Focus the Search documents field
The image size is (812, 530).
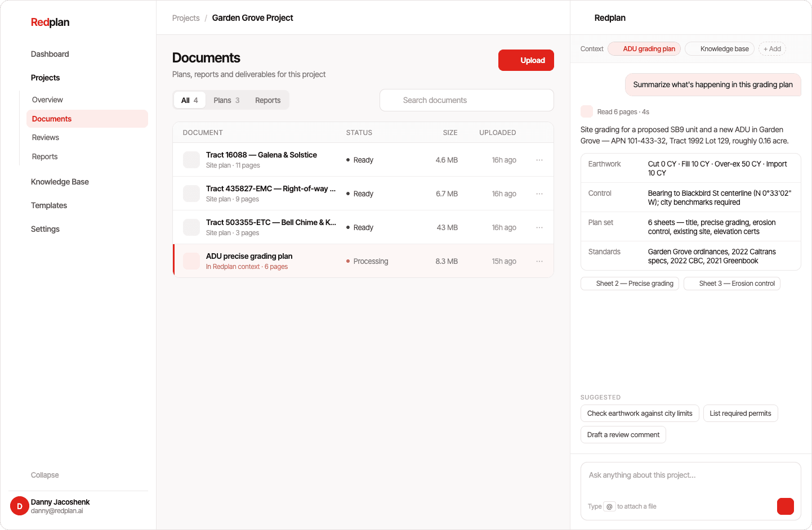(x=467, y=100)
